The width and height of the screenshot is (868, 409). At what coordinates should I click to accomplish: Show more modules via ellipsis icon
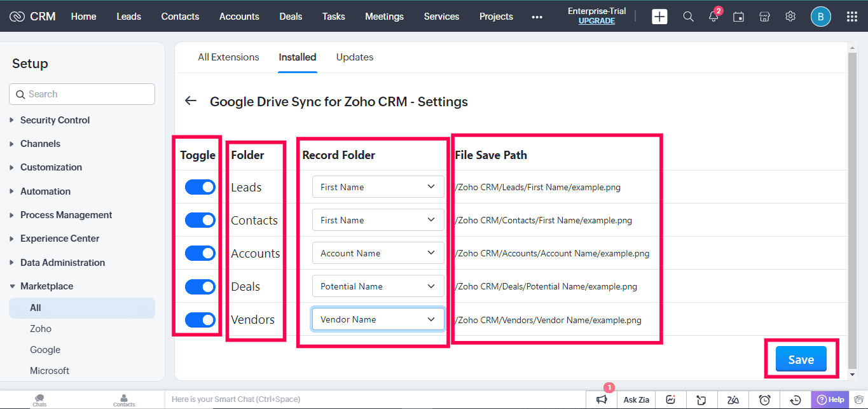(537, 17)
